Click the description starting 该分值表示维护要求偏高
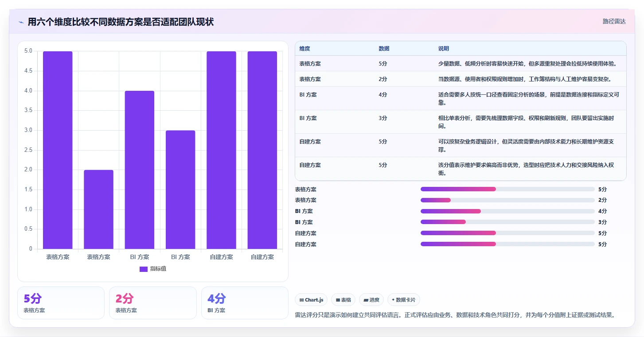Screen dimensions: 644x337 pos(526,169)
